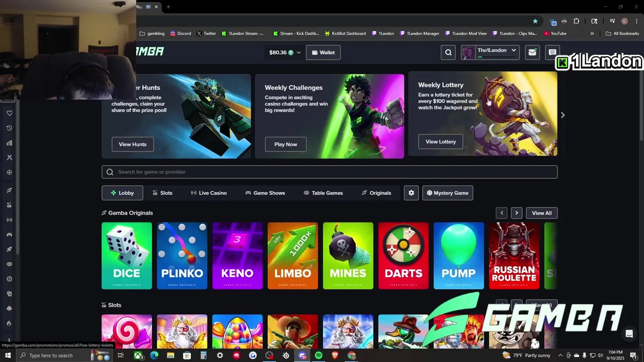Open the Originals tab
The width and height of the screenshot is (644, 362).
coord(376,193)
